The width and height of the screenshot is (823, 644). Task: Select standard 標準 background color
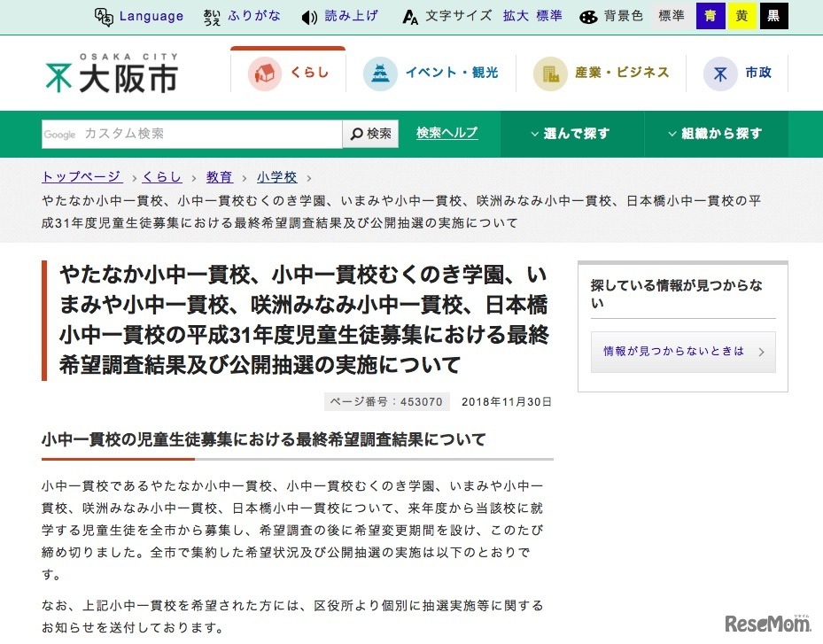point(672,16)
